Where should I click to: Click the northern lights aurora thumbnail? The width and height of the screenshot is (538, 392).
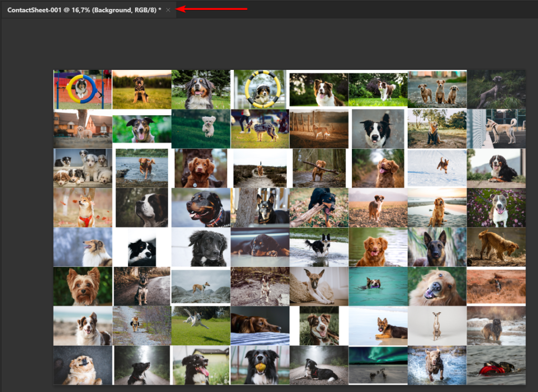pos(378,365)
